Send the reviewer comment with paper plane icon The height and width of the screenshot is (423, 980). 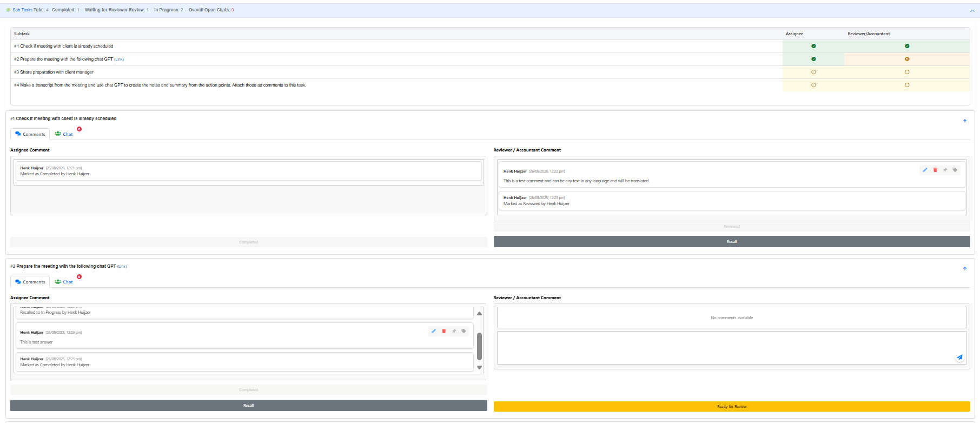coord(959,357)
